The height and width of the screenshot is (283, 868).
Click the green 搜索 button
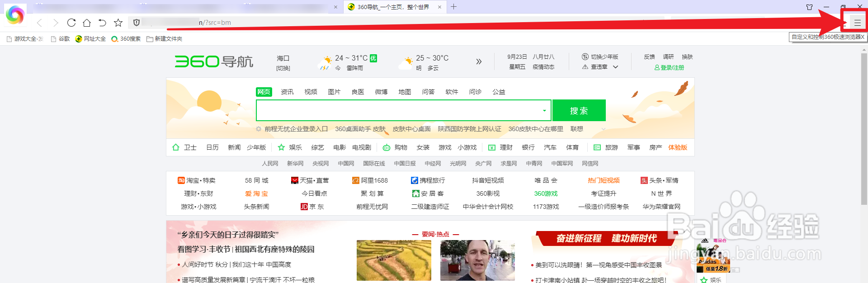(579, 110)
